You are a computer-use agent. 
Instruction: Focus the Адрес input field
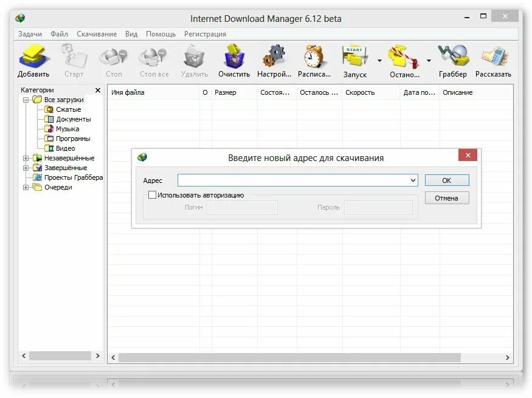tap(297, 180)
